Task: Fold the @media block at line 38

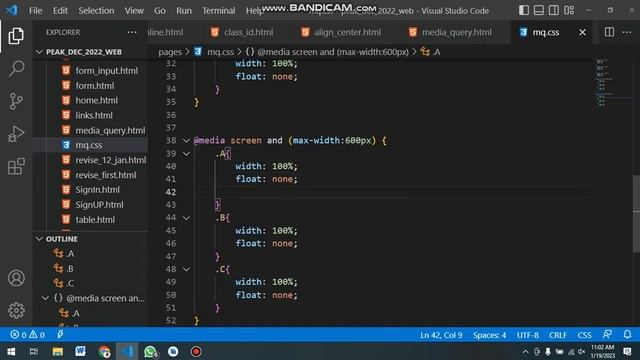Action: pyautogui.click(x=186, y=140)
